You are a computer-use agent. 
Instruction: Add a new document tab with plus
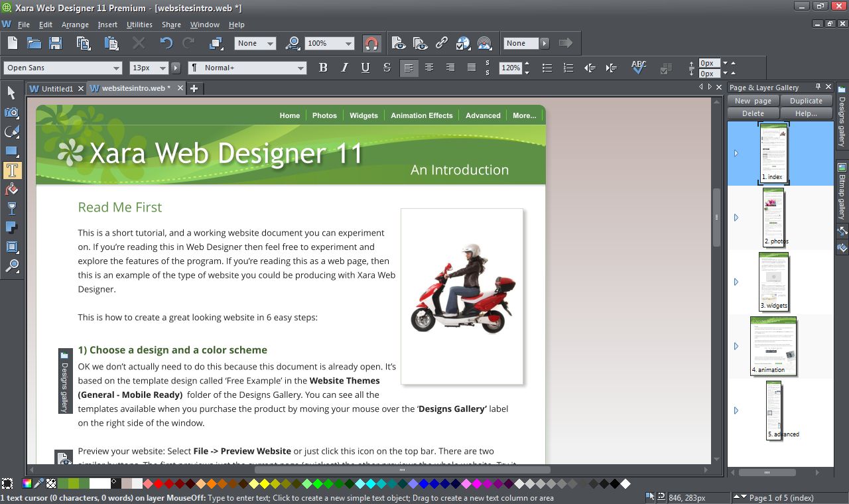coord(194,88)
